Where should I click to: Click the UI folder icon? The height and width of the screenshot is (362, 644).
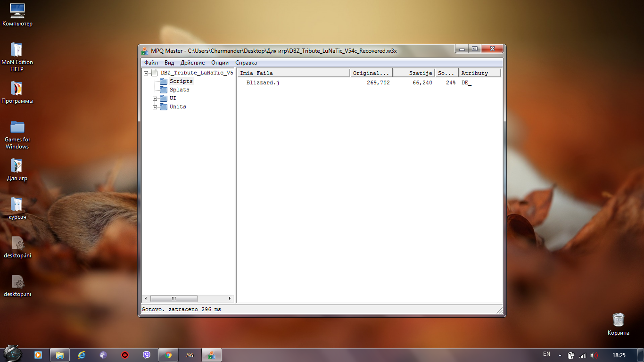click(164, 98)
